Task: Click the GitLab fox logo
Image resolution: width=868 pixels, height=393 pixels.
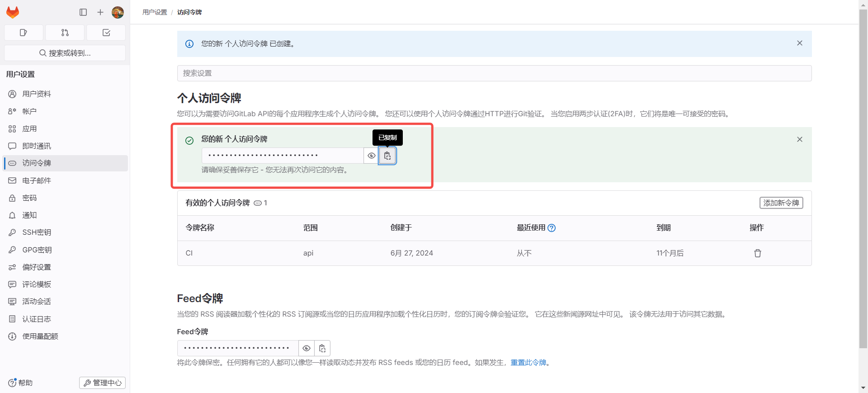Action: [x=13, y=12]
